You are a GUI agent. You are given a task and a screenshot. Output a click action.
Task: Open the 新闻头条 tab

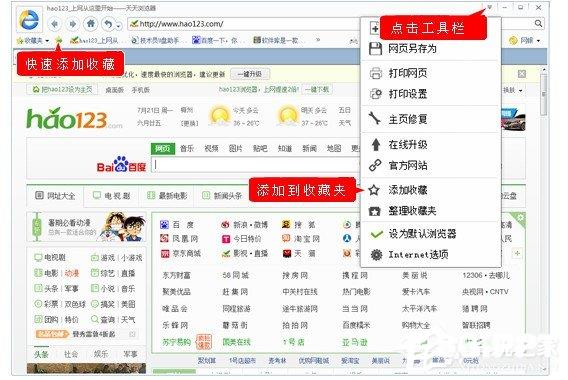(222, 196)
